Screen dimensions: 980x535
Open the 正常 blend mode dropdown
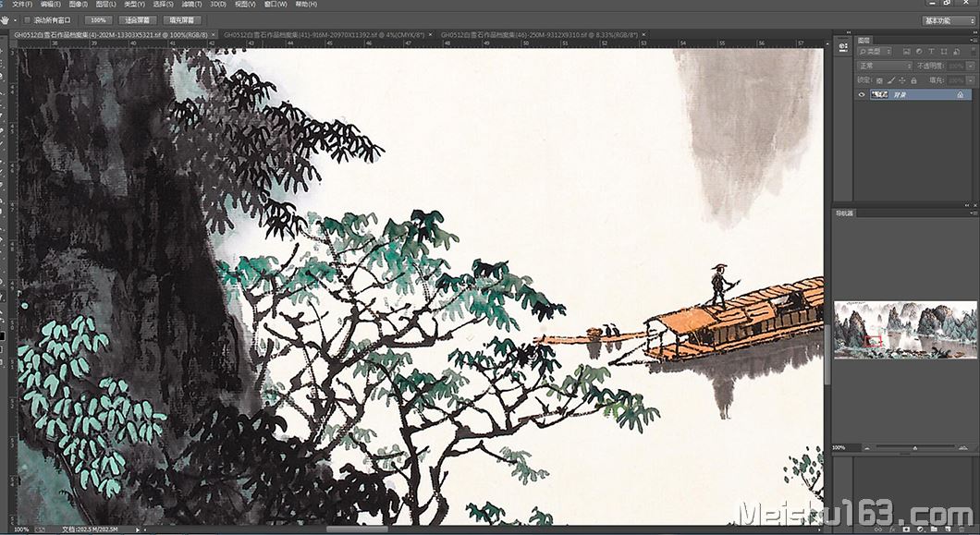[885, 66]
